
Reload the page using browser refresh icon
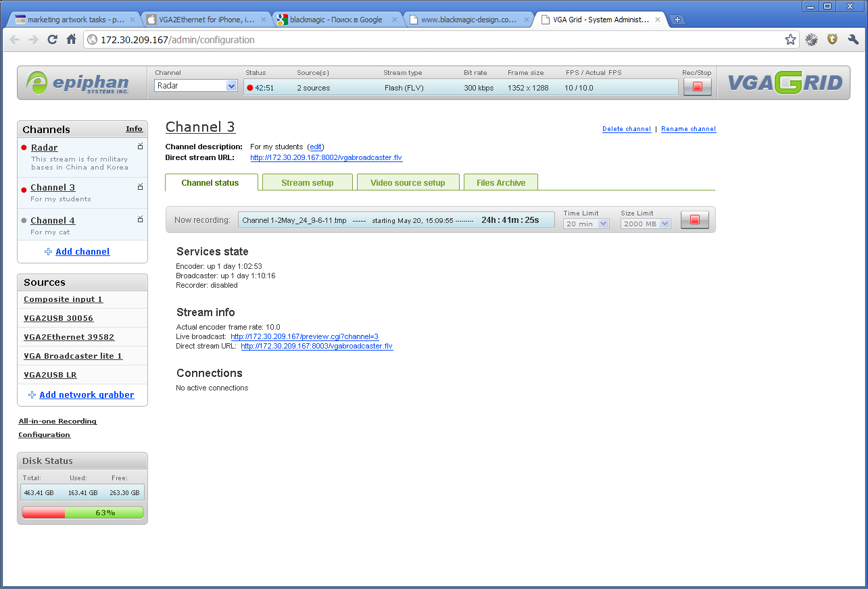(52, 40)
